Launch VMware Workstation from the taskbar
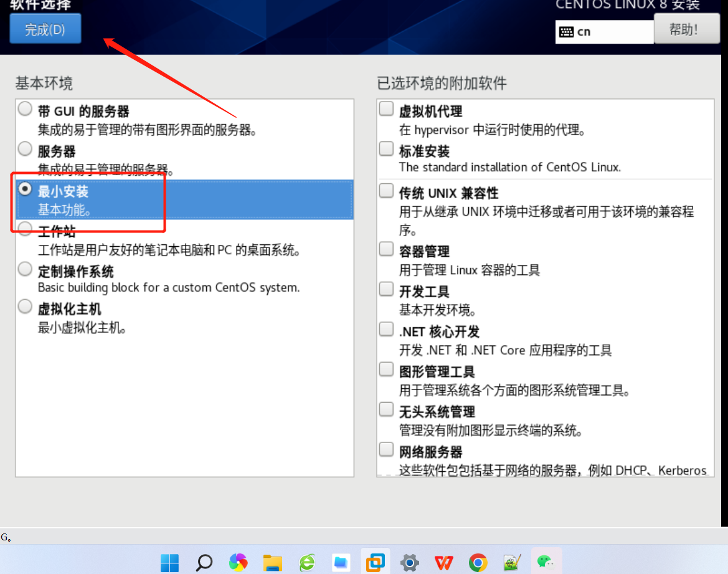 coord(375,562)
